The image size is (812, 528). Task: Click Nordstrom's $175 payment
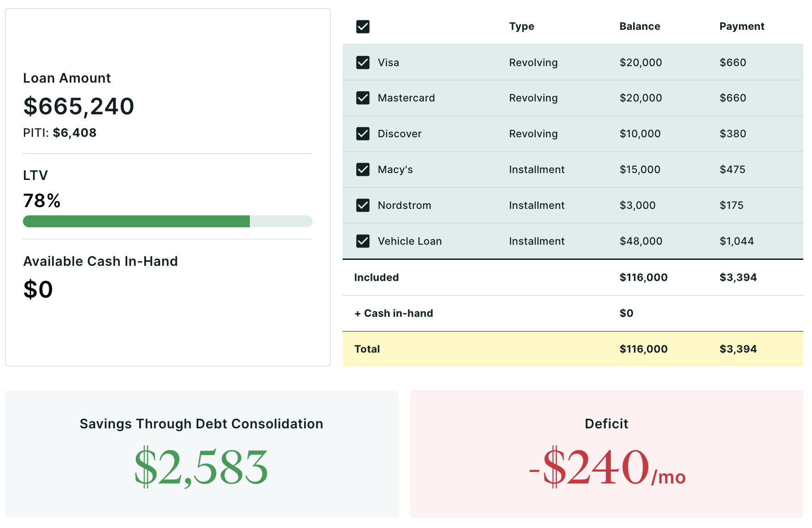coord(732,205)
